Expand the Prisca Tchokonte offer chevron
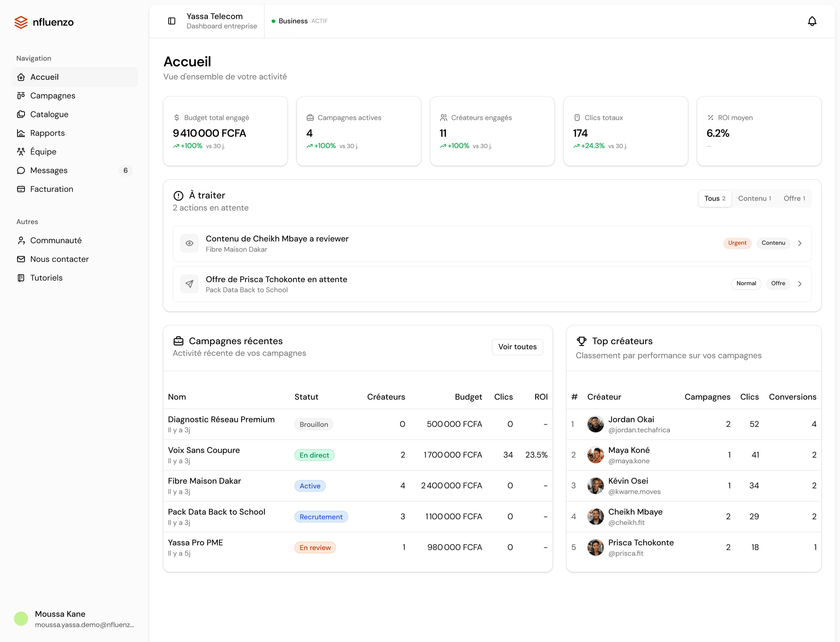 (800, 284)
